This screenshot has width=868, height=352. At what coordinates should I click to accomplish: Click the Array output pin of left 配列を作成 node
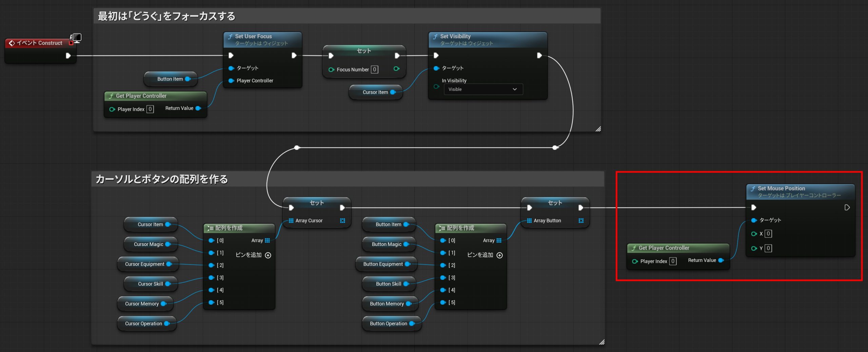click(x=267, y=241)
